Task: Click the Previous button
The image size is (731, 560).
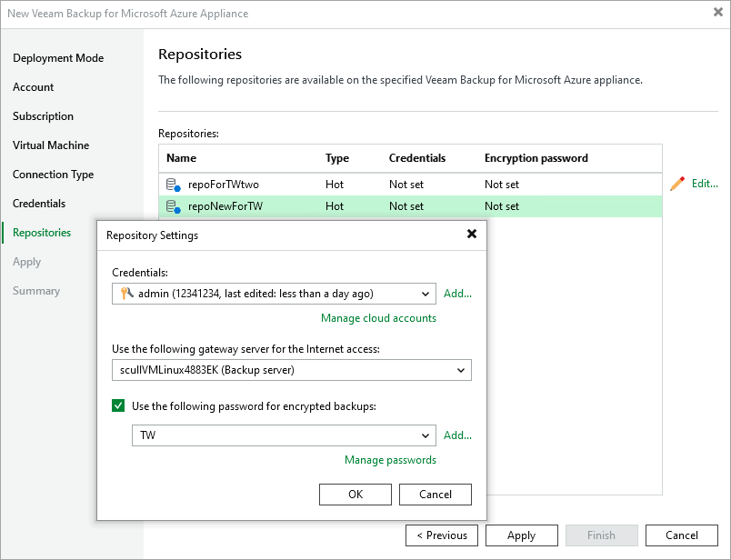Action: coord(442,535)
